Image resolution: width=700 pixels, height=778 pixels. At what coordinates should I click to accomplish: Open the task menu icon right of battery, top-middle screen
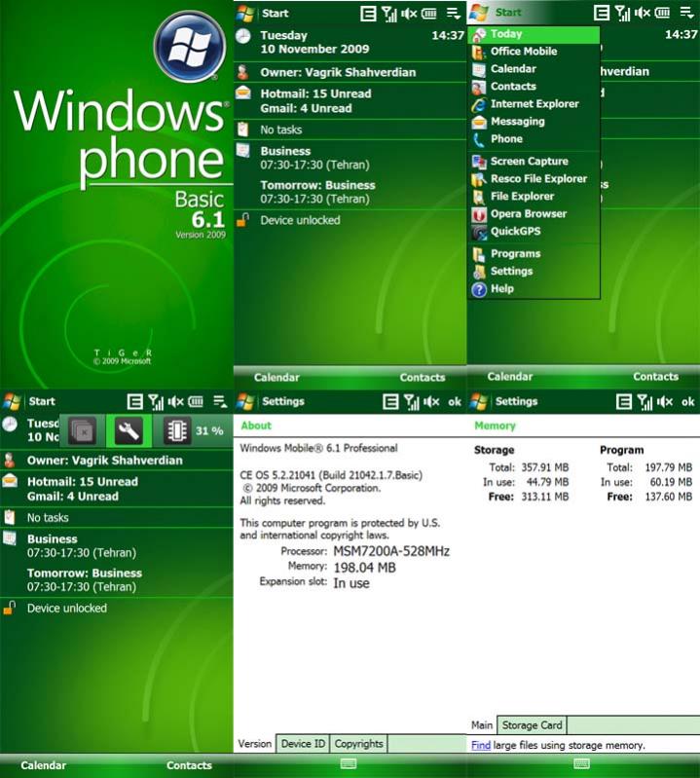454,14
